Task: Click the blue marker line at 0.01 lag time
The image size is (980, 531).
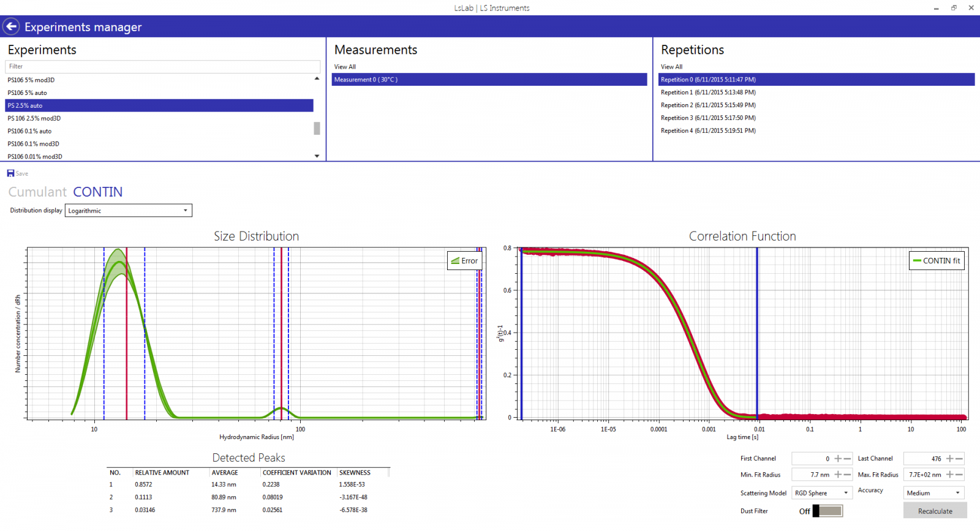Action: [757, 334]
